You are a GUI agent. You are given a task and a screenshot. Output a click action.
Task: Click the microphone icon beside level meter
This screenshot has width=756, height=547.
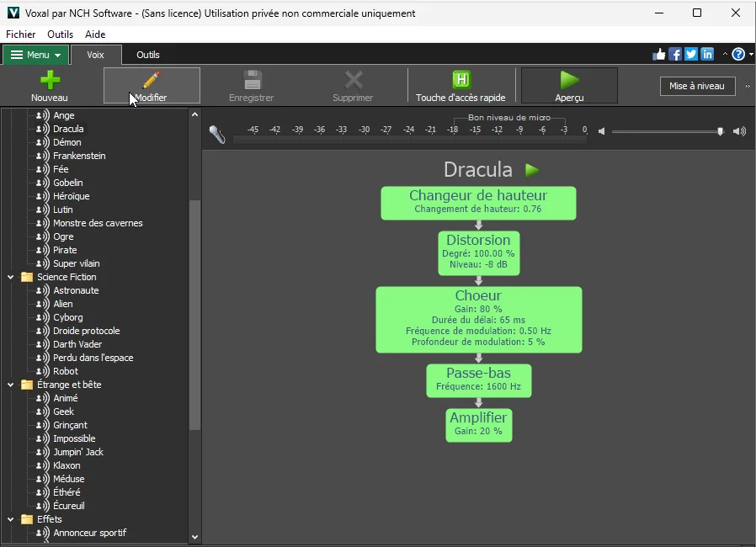(217, 134)
